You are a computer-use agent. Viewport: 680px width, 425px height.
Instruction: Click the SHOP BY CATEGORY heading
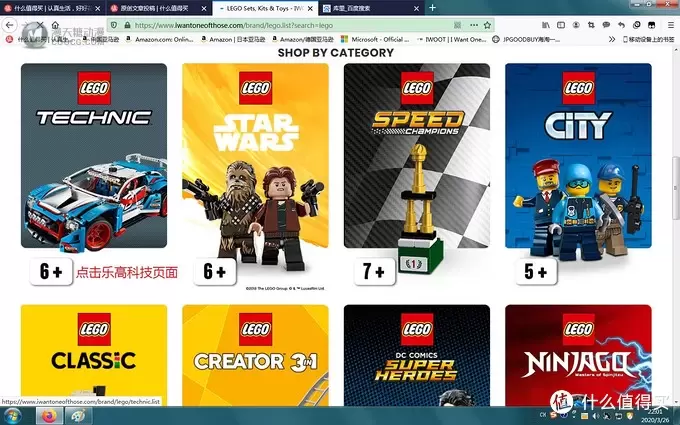coord(336,53)
